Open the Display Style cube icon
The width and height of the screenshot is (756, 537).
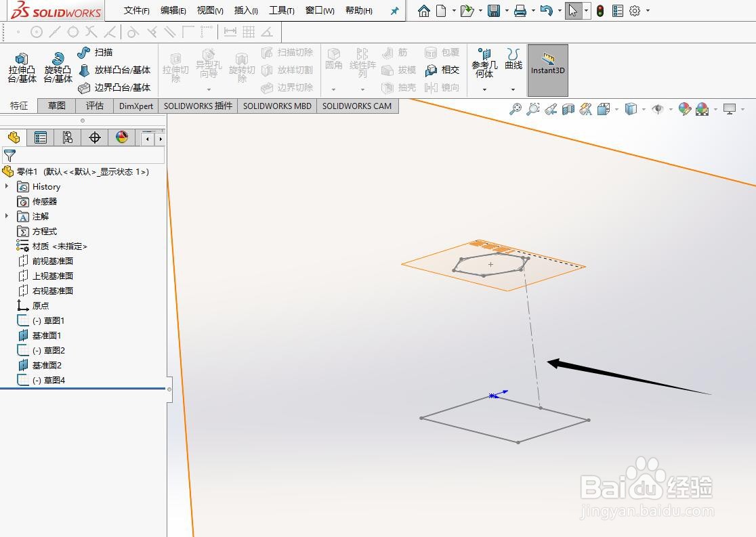pyautogui.click(x=631, y=110)
